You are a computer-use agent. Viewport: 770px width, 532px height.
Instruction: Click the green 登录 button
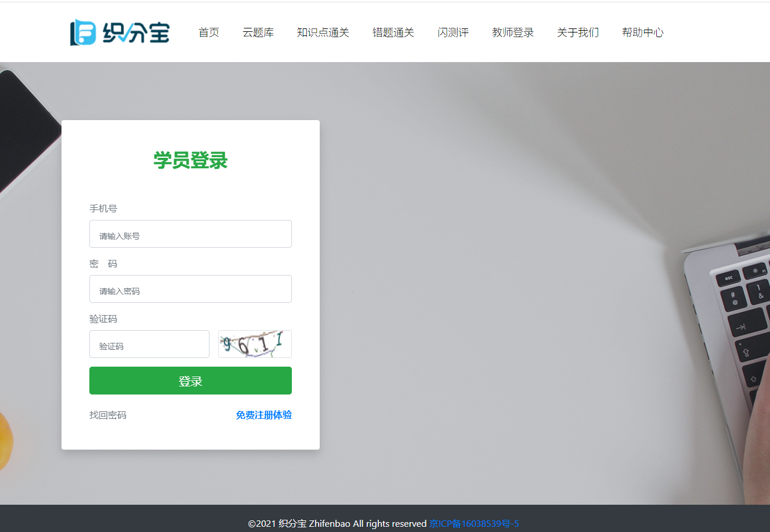pos(190,381)
